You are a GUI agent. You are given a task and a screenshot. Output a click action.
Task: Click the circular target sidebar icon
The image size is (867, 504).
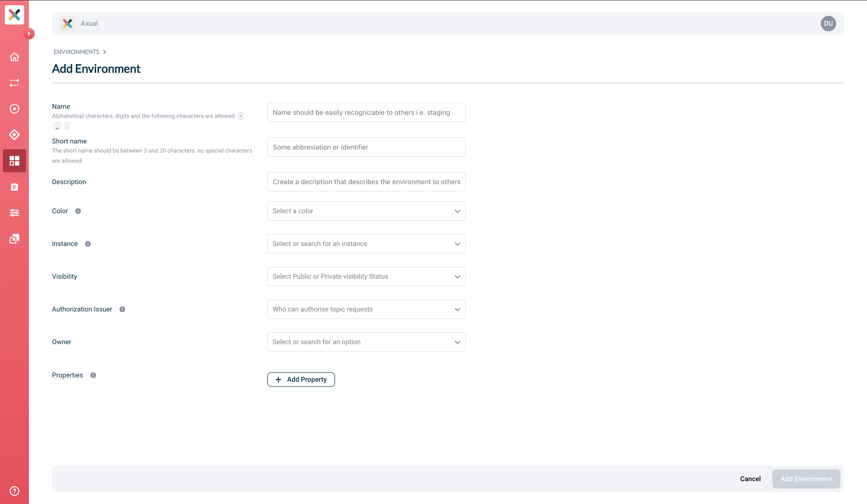point(14,109)
